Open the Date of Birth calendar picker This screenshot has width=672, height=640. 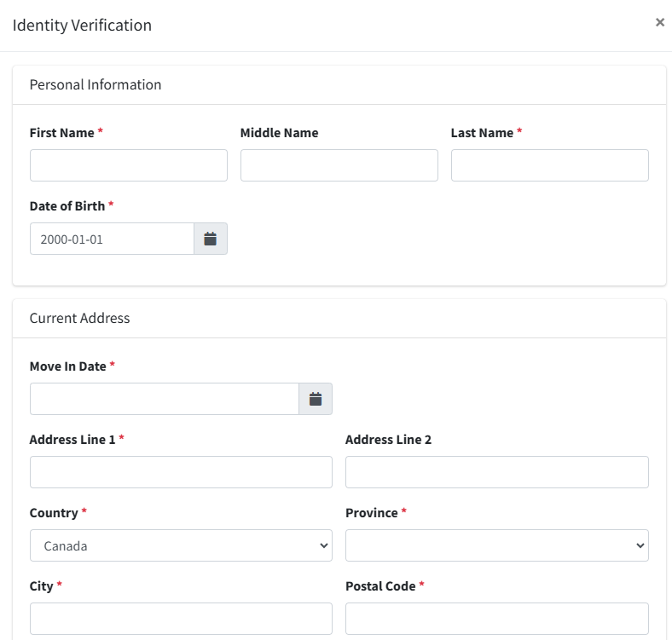point(211,239)
